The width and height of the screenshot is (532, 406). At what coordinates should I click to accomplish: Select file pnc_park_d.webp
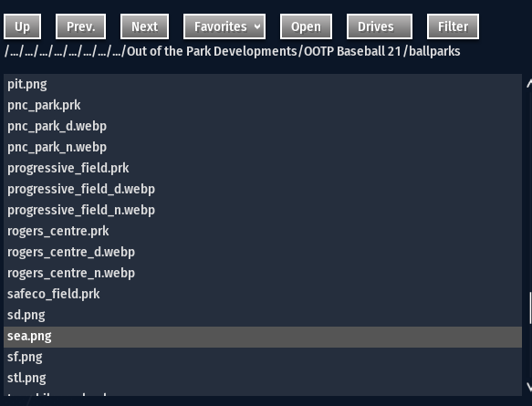click(x=263, y=126)
